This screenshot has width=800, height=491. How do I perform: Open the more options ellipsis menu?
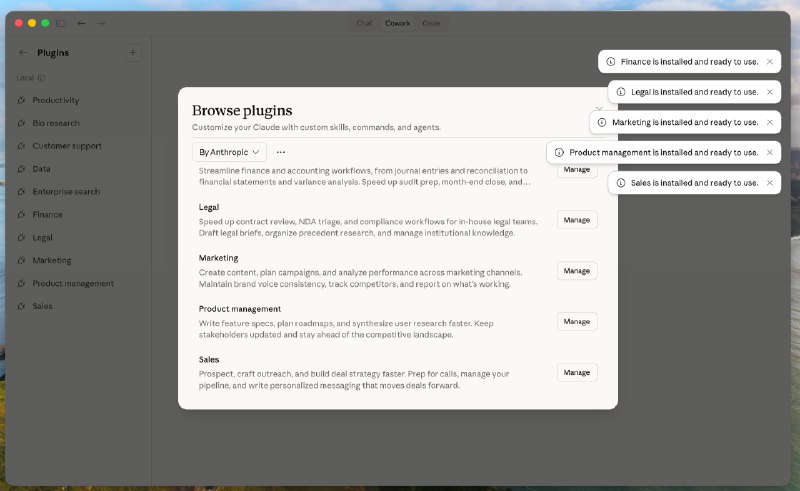coord(281,152)
